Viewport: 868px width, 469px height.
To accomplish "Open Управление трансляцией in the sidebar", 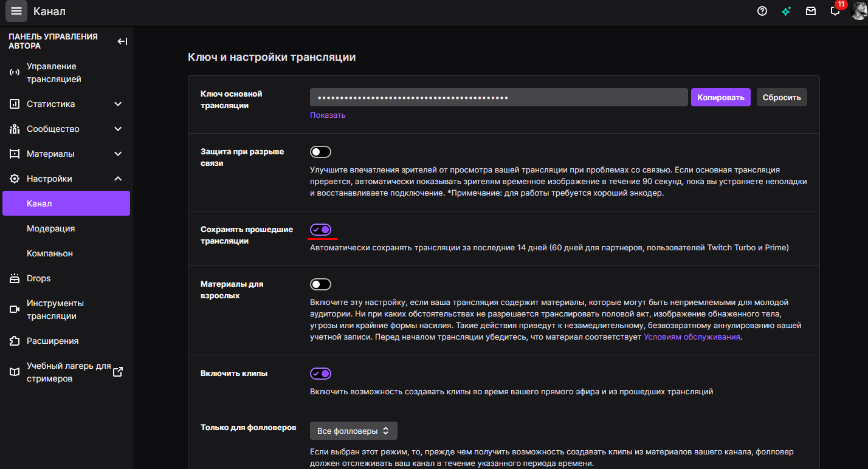I will pyautogui.click(x=53, y=73).
